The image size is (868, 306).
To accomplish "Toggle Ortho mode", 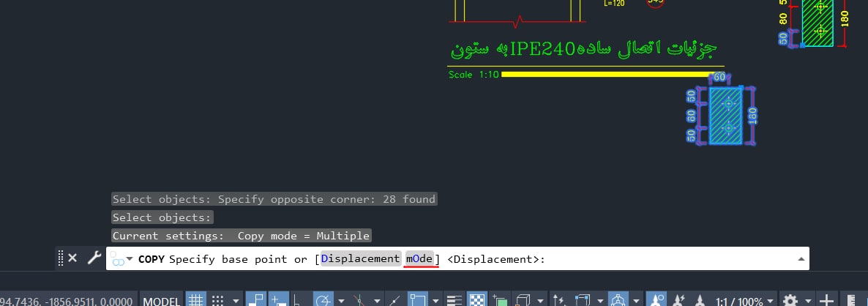I will tap(297, 300).
